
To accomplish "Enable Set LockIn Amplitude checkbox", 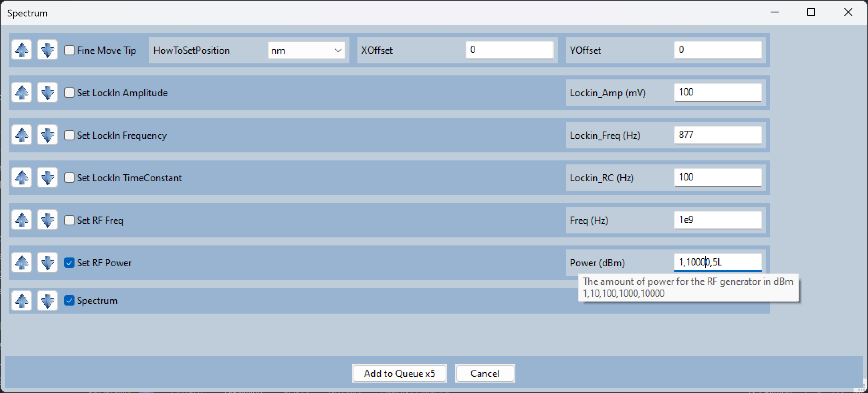I will [69, 93].
